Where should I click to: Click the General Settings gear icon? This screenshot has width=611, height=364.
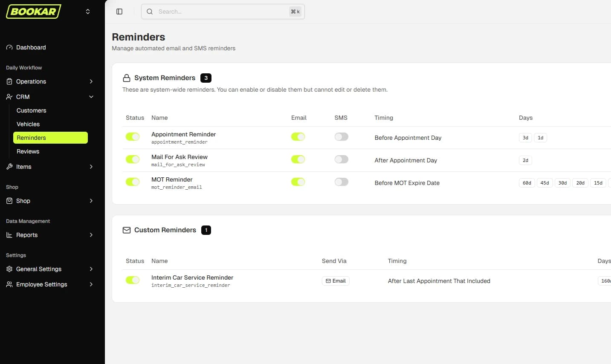point(9,269)
